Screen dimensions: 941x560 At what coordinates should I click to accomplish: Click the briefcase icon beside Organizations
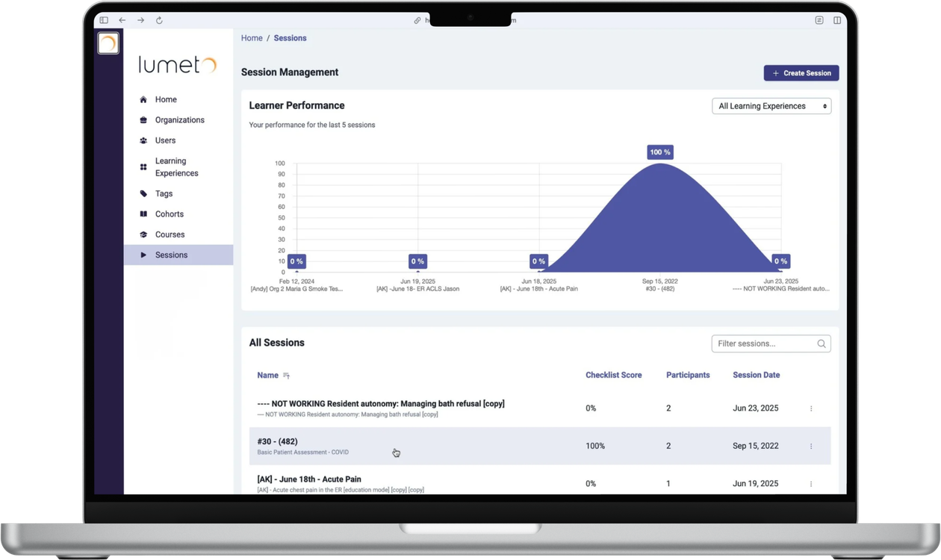143,119
